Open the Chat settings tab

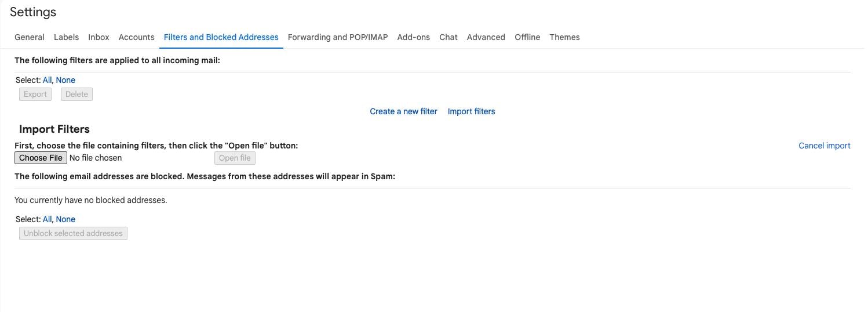point(448,37)
